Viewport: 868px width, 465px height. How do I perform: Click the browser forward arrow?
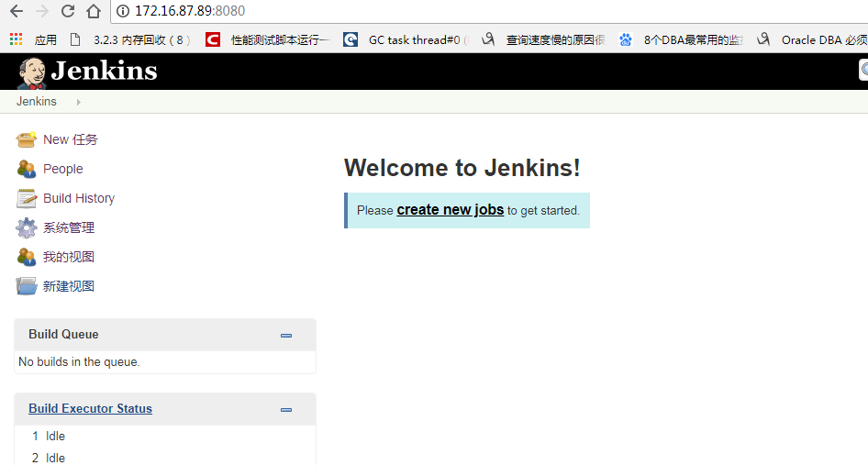[x=42, y=10]
